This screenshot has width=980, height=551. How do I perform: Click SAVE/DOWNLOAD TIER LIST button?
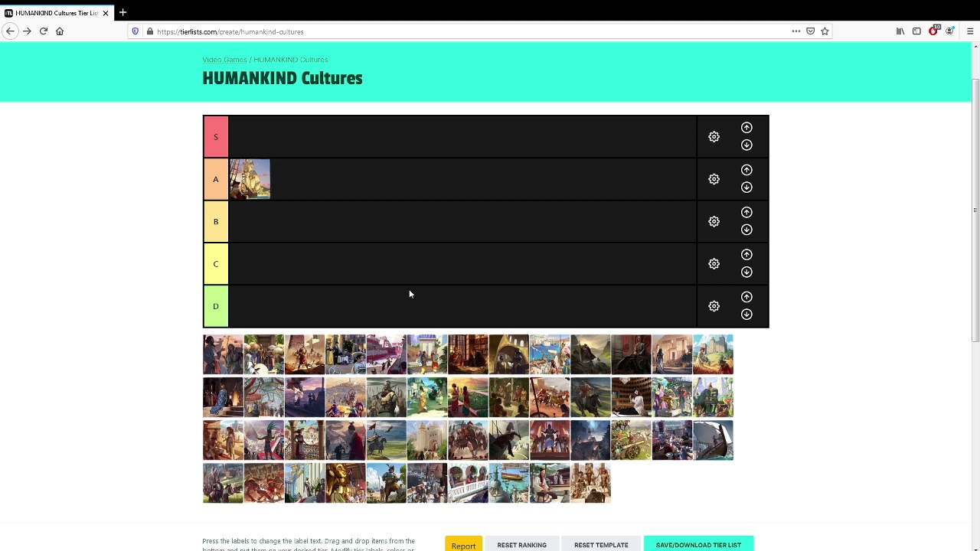coord(698,544)
